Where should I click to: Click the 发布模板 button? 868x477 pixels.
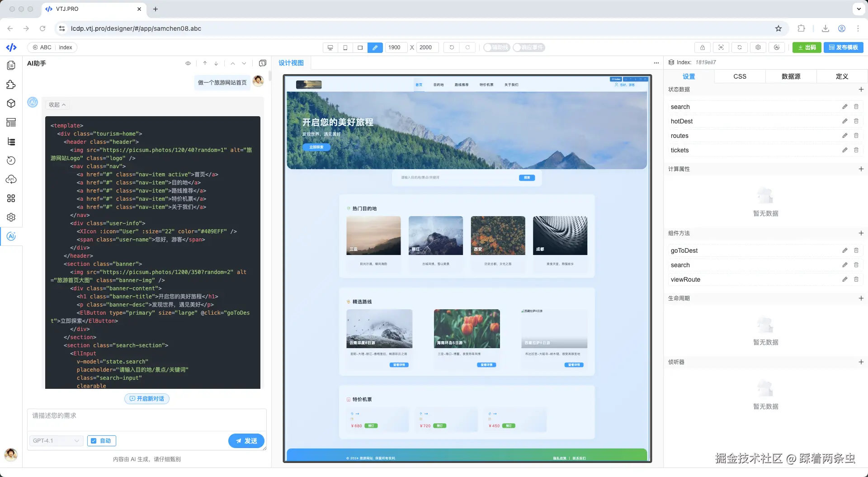point(844,47)
